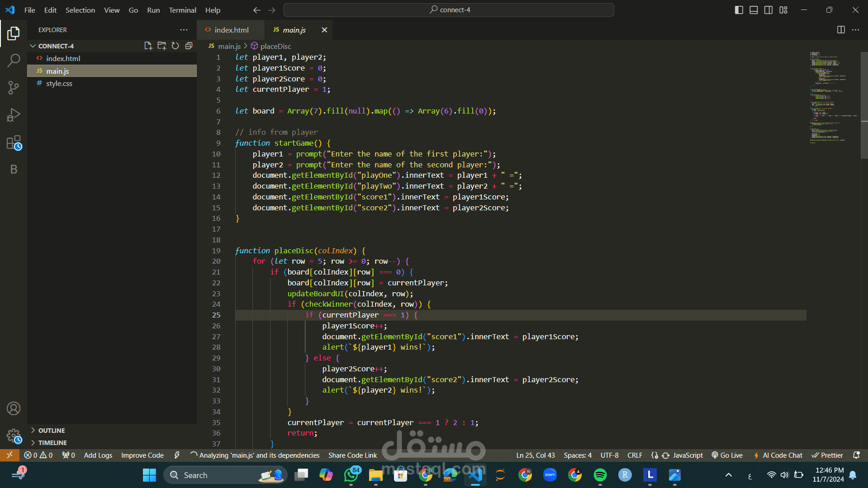868x488 pixels.
Task: Expand the TIMELINE section
Action: 52,443
